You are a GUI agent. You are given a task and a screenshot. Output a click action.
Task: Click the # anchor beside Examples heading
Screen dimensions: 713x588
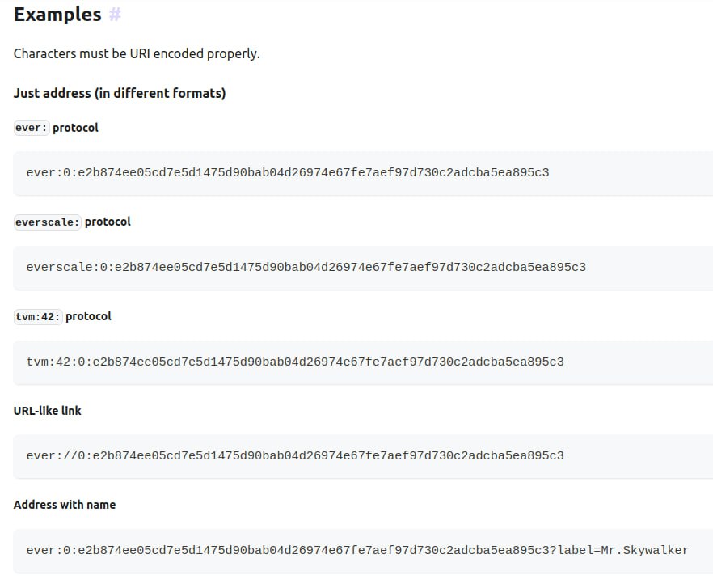(115, 15)
